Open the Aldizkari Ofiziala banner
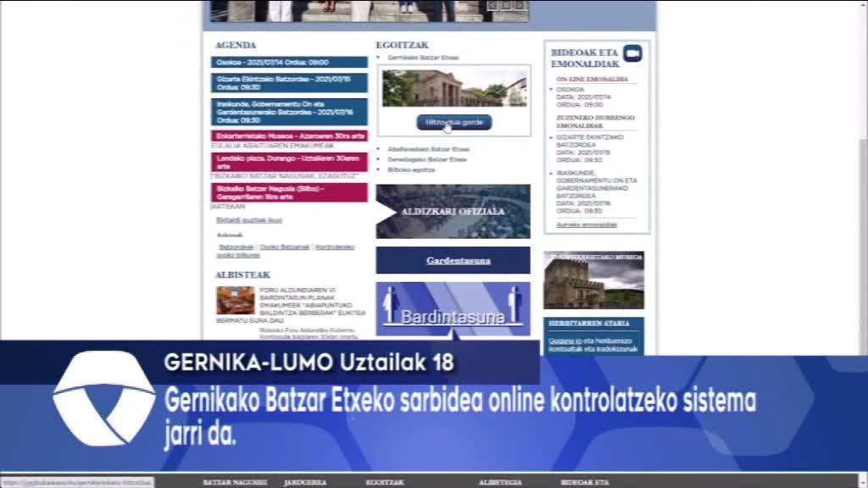 453,211
